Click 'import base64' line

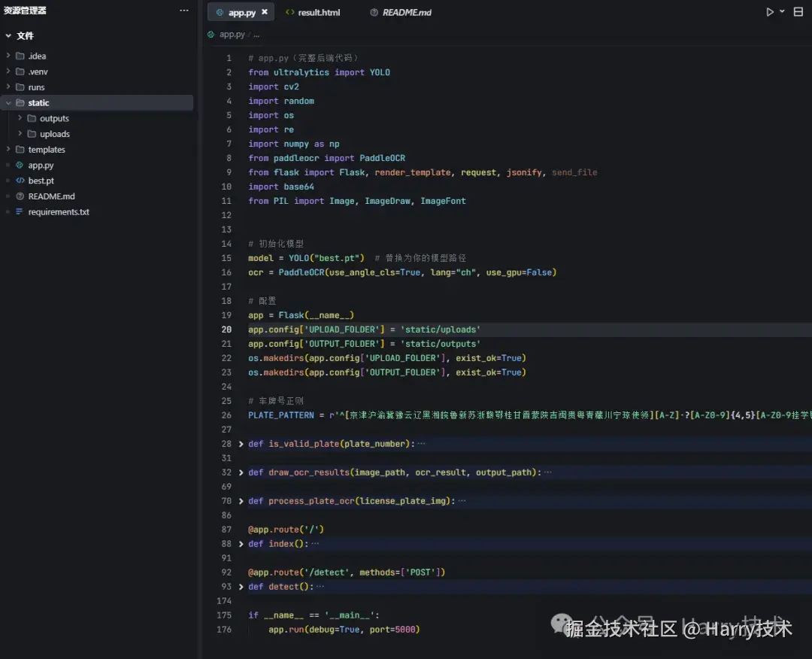pos(281,187)
